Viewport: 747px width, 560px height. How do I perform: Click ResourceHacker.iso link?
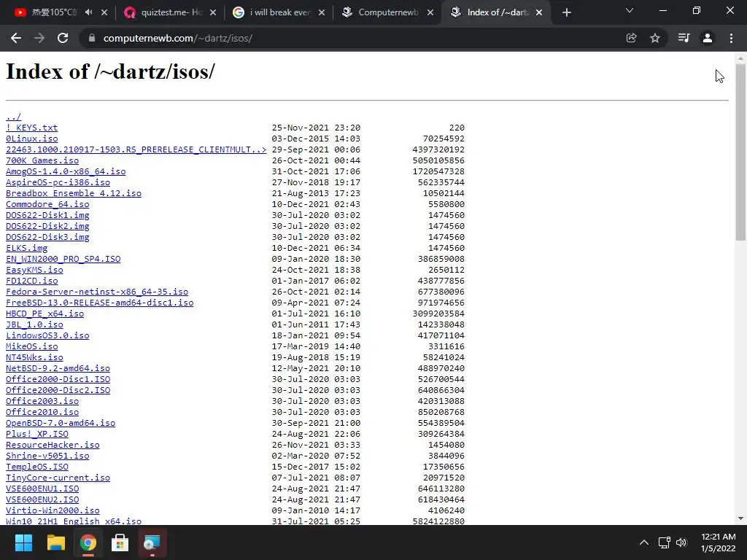[53, 446]
